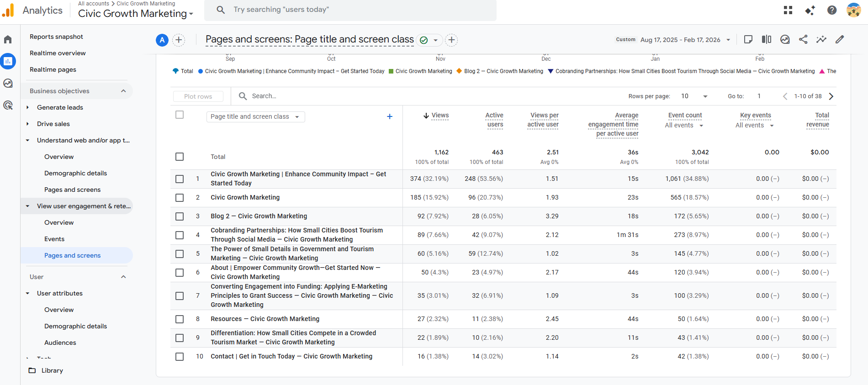Tick the checkbox for Blog 2 row
This screenshot has height=385, width=868.
coord(180,216)
